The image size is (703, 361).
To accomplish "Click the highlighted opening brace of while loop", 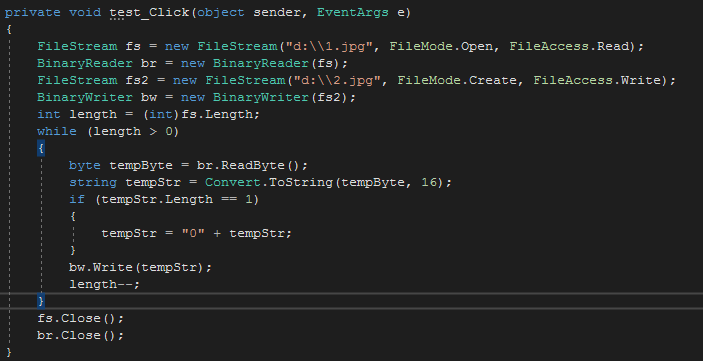I will [x=41, y=148].
